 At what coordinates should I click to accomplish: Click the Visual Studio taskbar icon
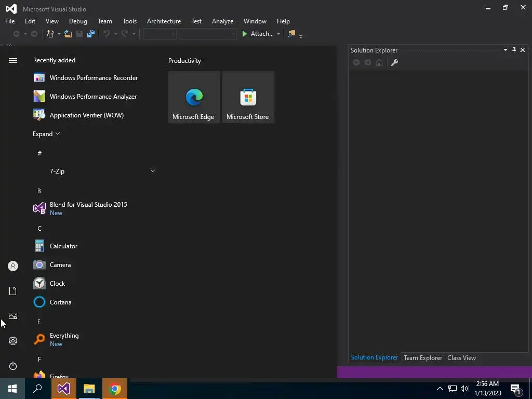click(64, 389)
